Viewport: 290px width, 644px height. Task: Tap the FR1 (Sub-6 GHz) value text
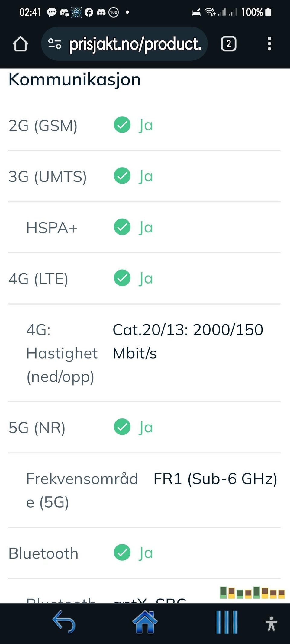coord(215,479)
